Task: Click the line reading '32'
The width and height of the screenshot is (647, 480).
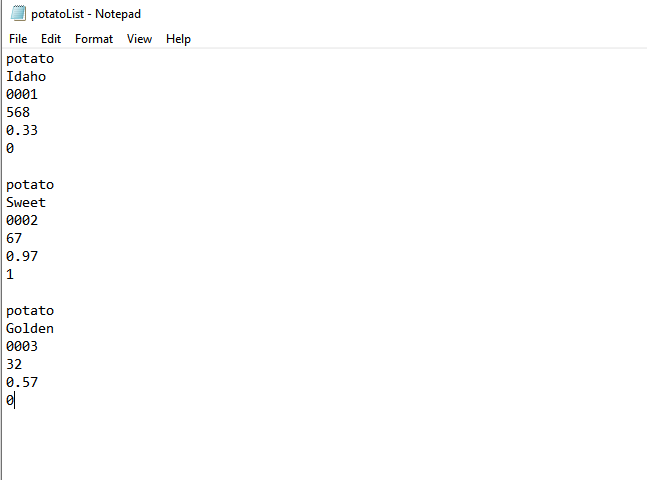Action: pos(14,364)
